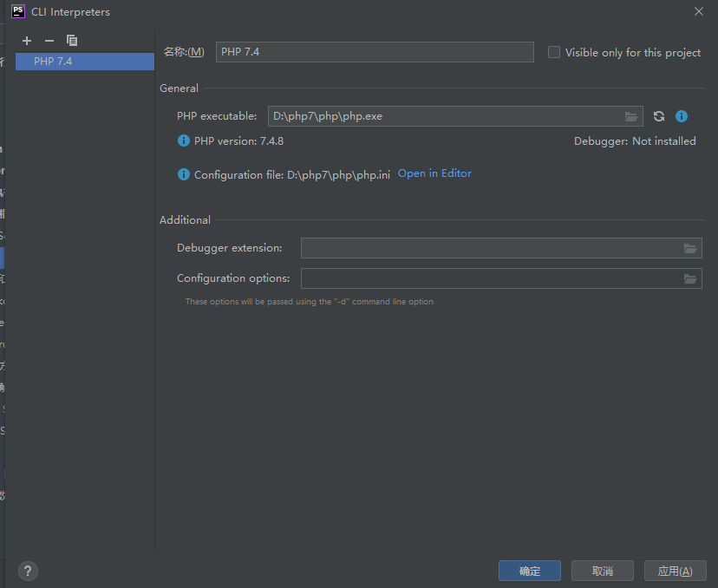Show phpinfo via blue info icon
718x588 pixels.
tap(682, 116)
